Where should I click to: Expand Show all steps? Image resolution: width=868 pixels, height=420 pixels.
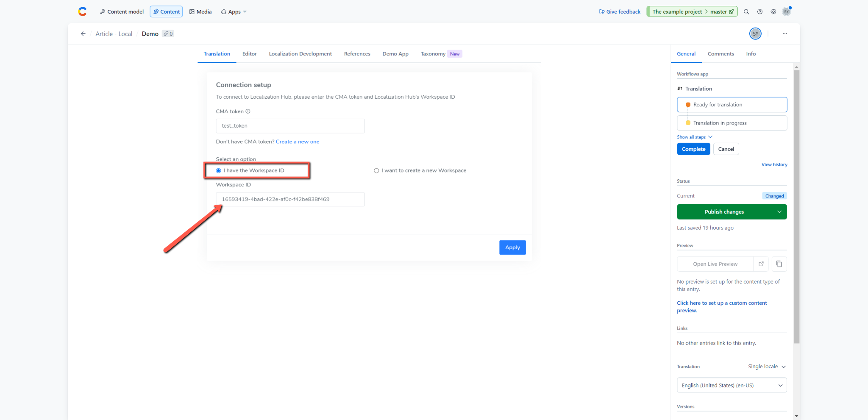point(695,137)
